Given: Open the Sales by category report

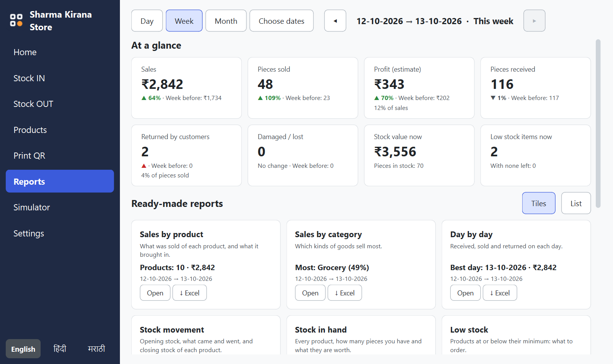Looking at the screenshot, I should (x=310, y=293).
